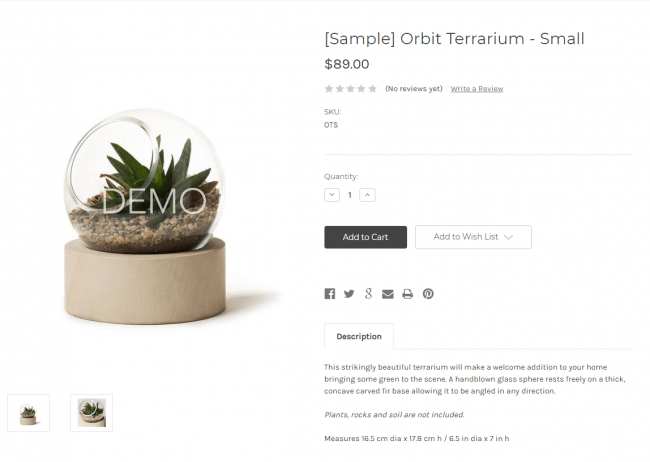Increase quantity with up arrow
The height and width of the screenshot is (462, 650).
coord(367,195)
